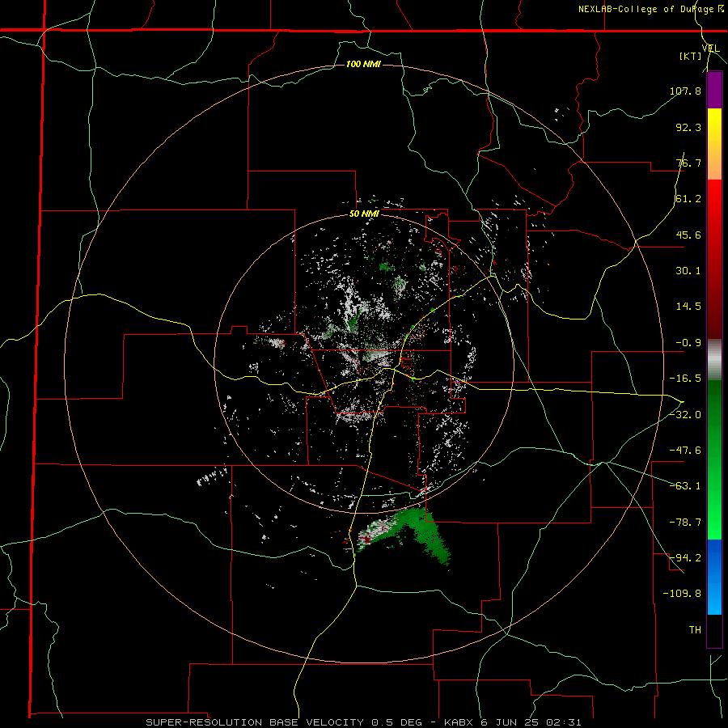Screen dimensions: 728x728
Task: Click the 100 NMI range ring label
Action: tap(363, 64)
